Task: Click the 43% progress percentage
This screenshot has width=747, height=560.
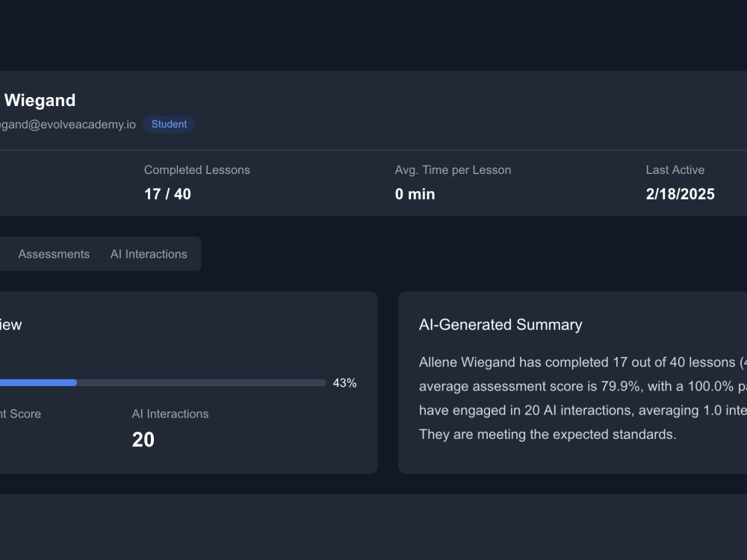Action: point(344,383)
